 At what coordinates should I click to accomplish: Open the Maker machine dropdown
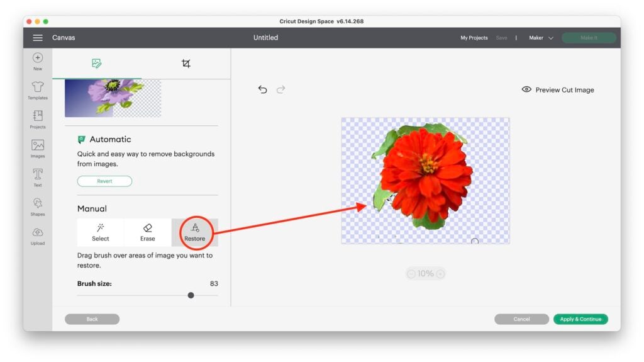click(541, 38)
